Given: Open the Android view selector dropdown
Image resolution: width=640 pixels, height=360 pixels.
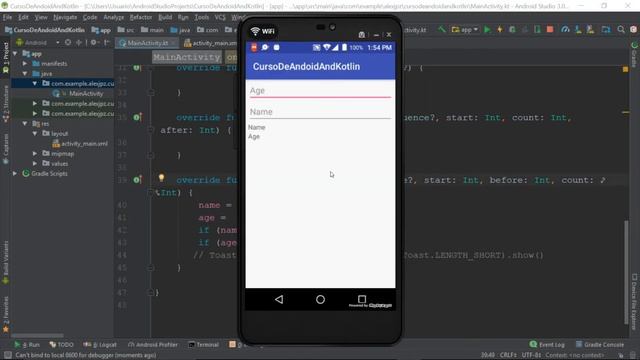Looking at the screenshot, I should [x=38, y=42].
